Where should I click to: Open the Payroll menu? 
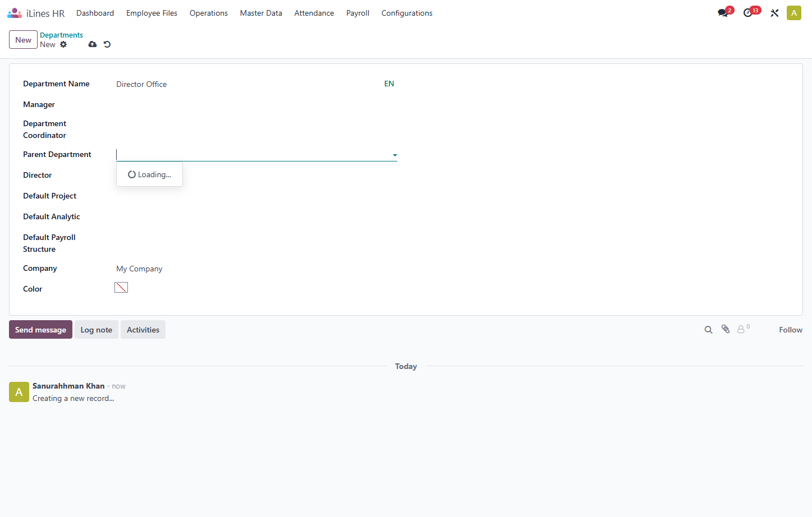[357, 13]
